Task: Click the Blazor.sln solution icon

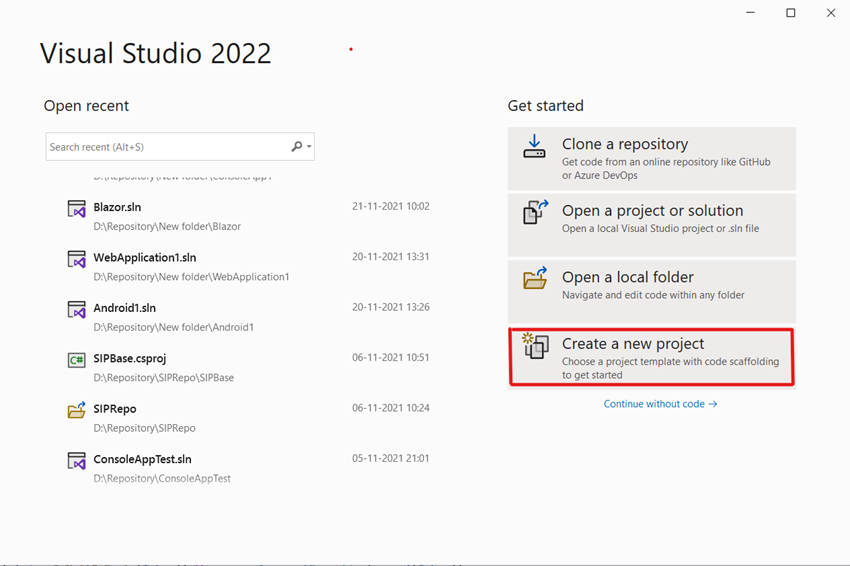Action: pos(76,209)
